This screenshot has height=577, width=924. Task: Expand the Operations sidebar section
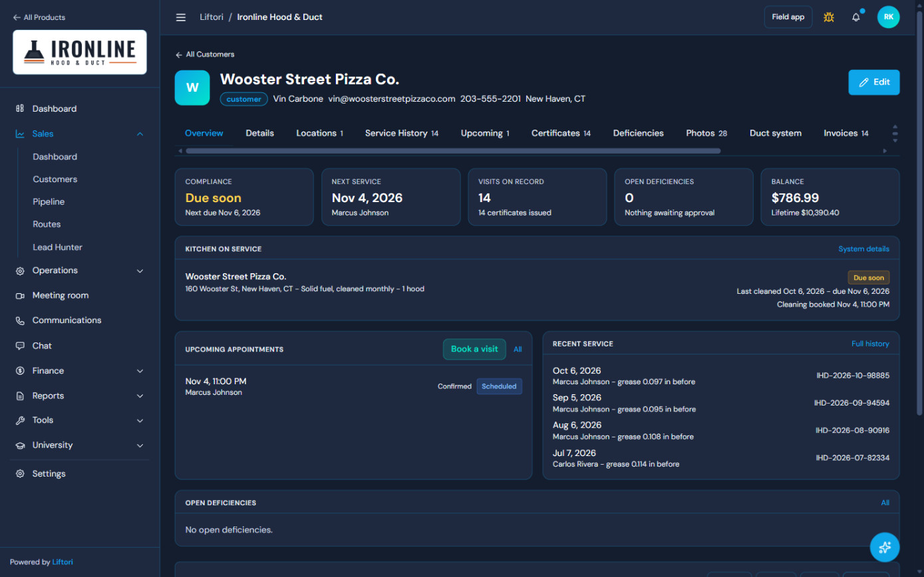[80, 271]
